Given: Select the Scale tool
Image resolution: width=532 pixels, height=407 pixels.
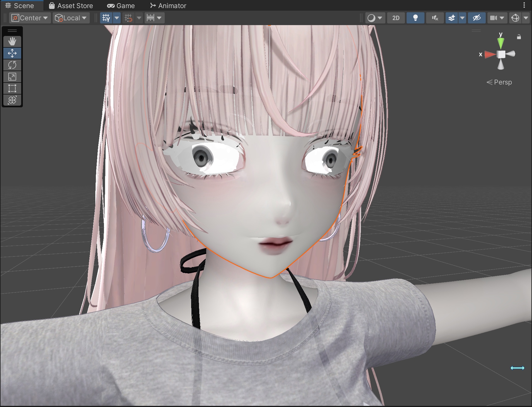Looking at the screenshot, I should (x=12, y=77).
